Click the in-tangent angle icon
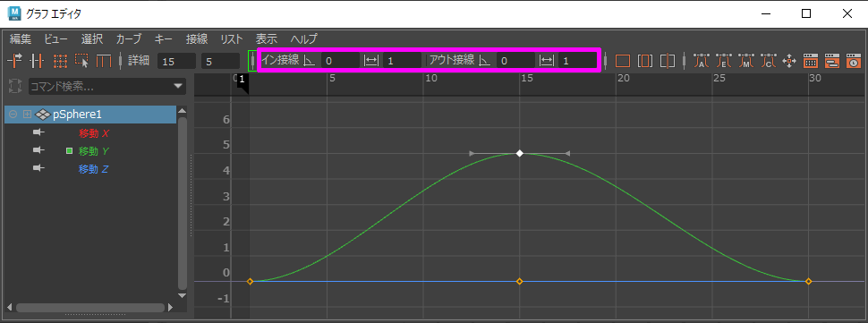Viewport: 868px width, 323px height. 310,60
